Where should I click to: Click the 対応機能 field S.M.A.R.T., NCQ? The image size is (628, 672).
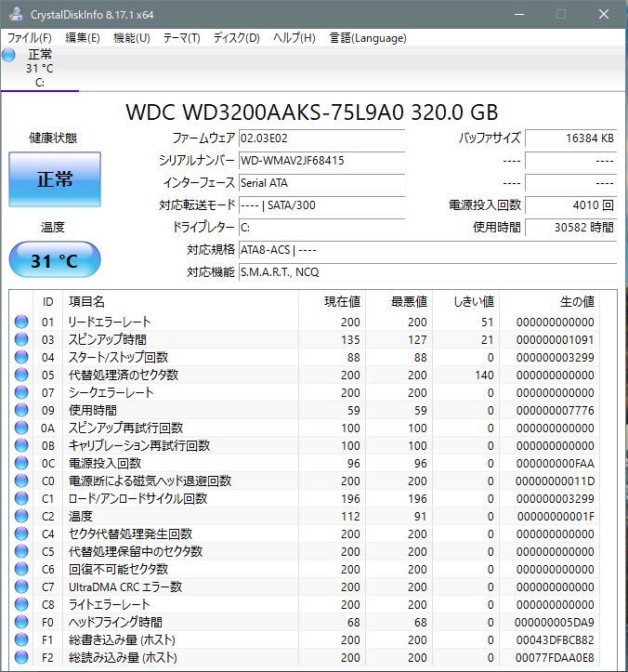(427, 272)
